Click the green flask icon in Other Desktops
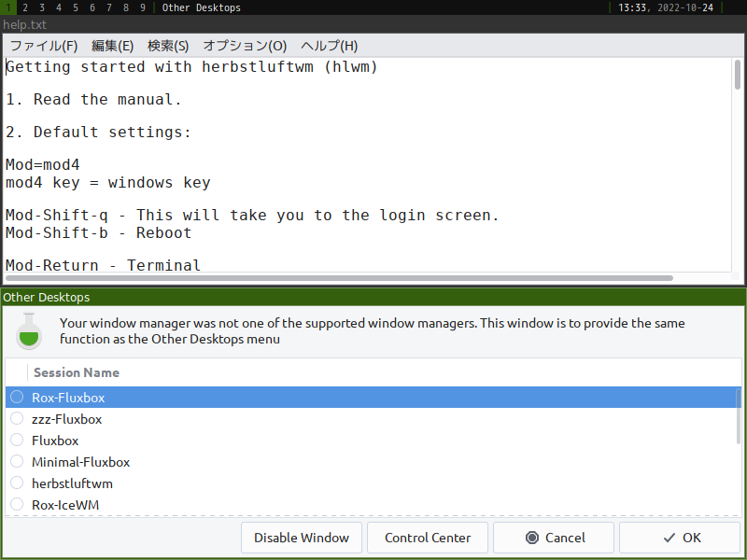The image size is (747, 560). click(29, 331)
